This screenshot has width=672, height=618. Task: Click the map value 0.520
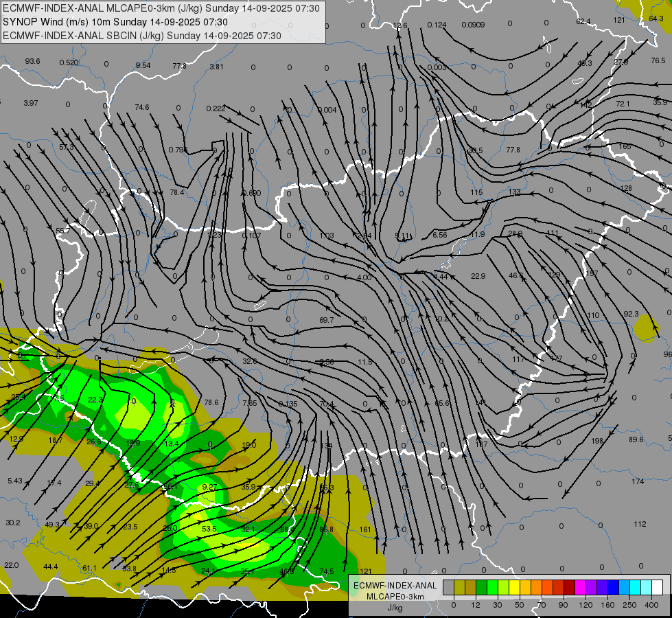click(x=69, y=62)
